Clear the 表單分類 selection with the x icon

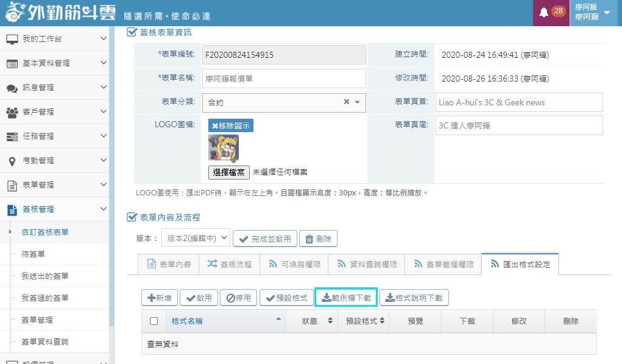(347, 102)
